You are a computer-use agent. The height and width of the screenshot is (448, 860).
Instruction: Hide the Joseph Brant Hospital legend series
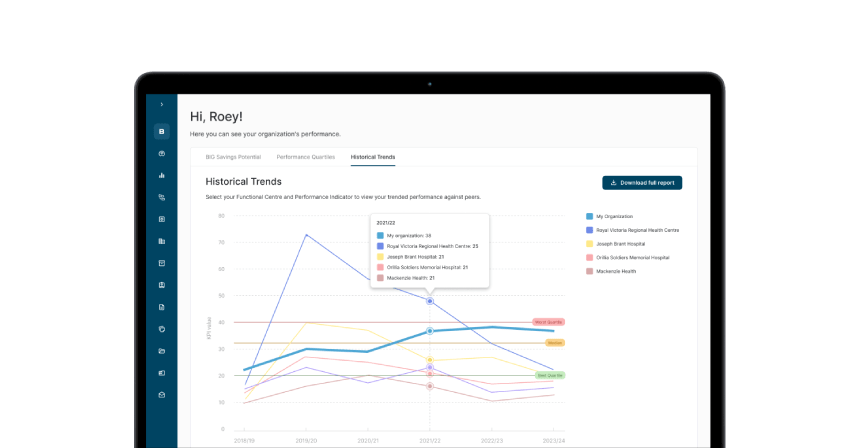pyautogui.click(x=620, y=244)
